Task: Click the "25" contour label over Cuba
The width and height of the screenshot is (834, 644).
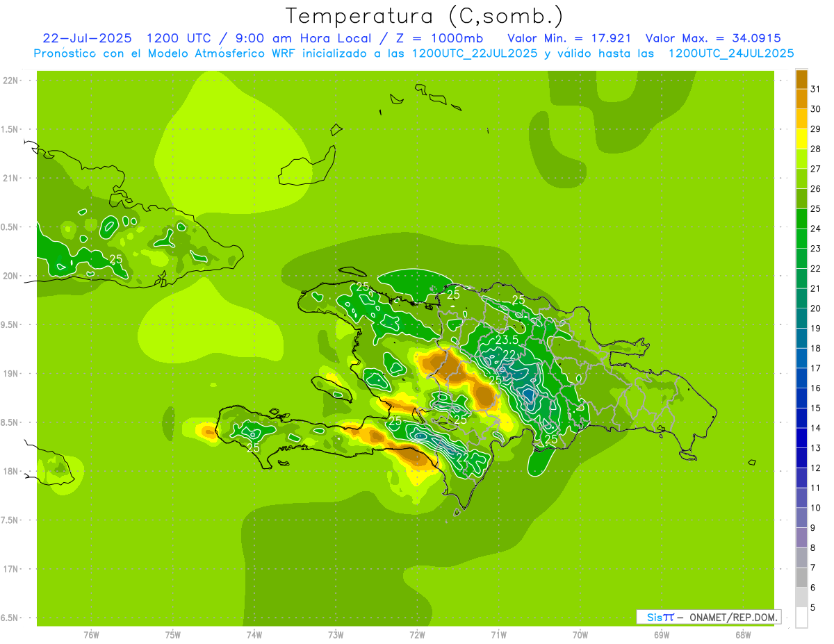Action: click(x=116, y=258)
